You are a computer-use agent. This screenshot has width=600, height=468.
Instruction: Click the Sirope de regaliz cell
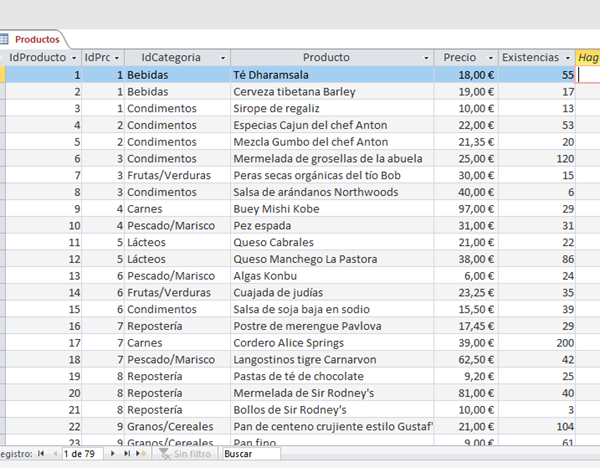[x=332, y=108]
